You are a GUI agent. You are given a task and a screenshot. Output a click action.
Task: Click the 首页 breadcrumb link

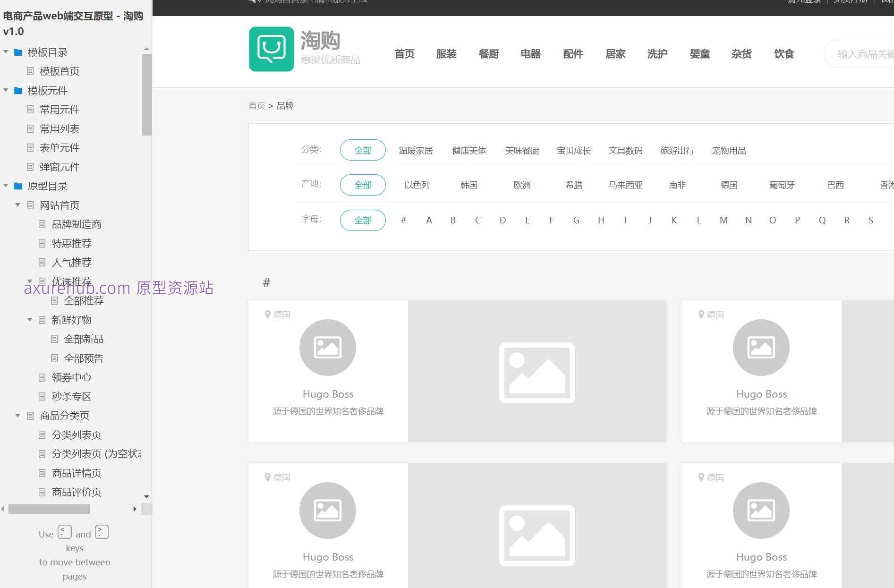(x=256, y=105)
